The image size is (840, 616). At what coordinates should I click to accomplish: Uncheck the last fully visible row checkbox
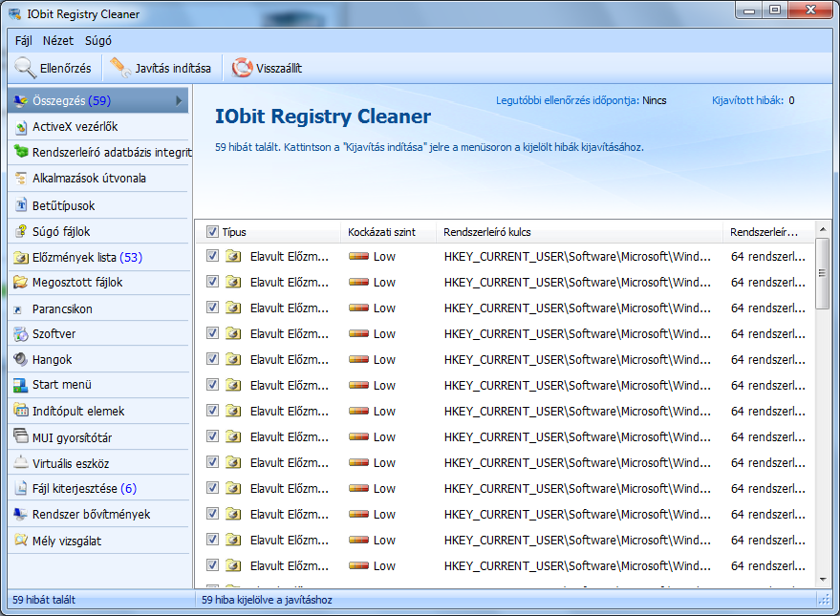212,565
